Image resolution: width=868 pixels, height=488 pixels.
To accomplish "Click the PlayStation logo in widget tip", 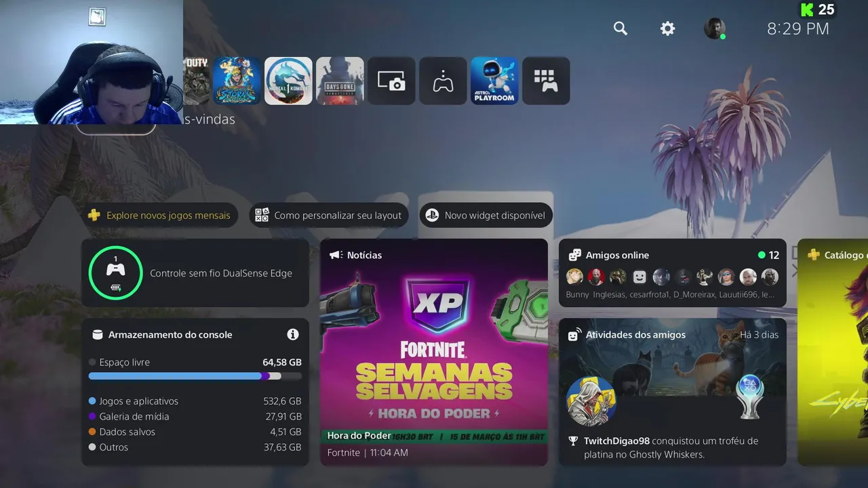I will tap(432, 216).
